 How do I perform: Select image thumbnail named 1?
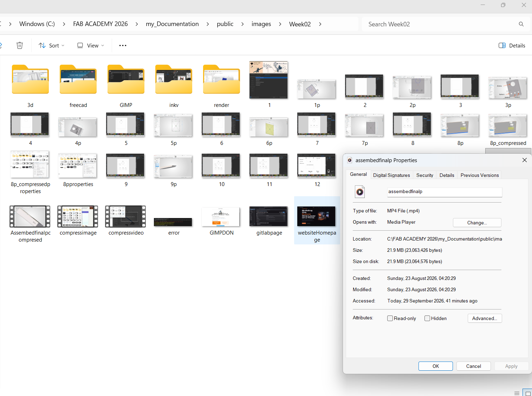pyautogui.click(x=269, y=80)
